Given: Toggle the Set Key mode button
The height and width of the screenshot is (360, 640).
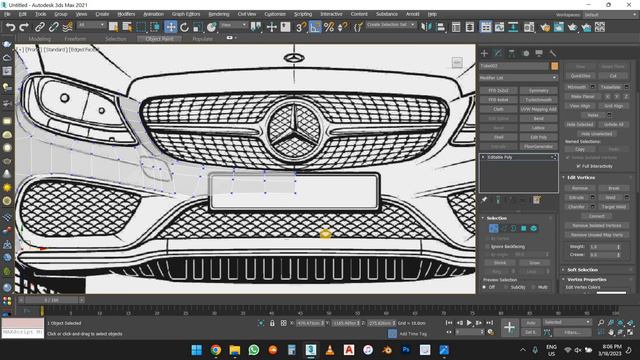Looking at the screenshot, I should point(531,332).
